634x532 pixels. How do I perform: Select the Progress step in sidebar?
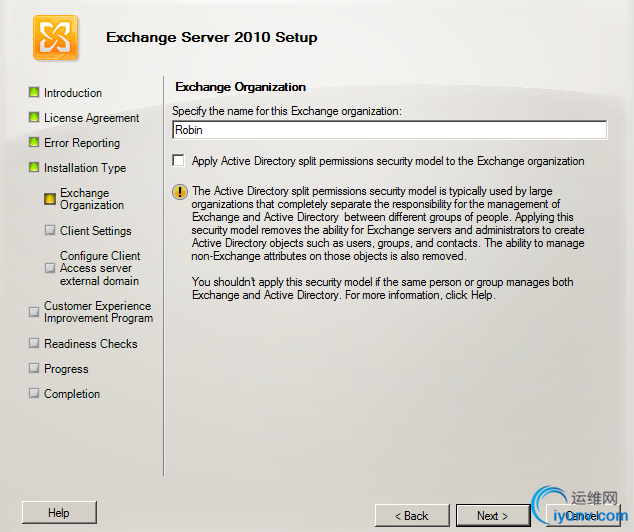(x=66, y=369)
